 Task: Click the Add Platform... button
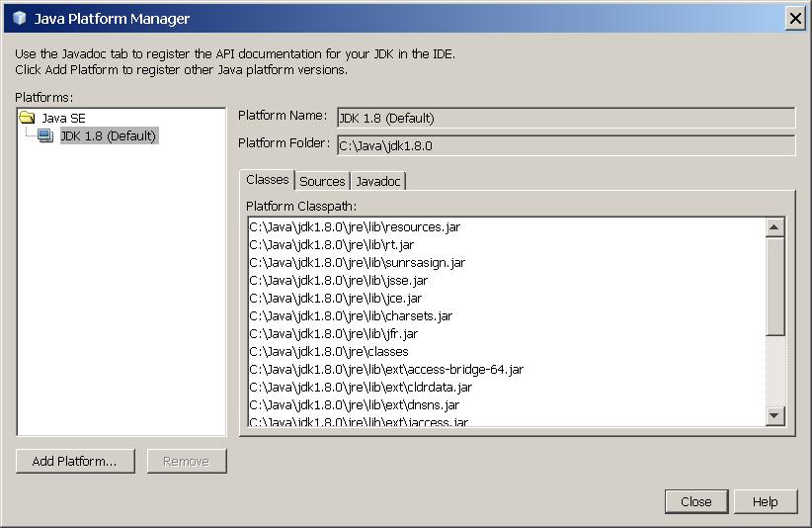pos(75,461)
